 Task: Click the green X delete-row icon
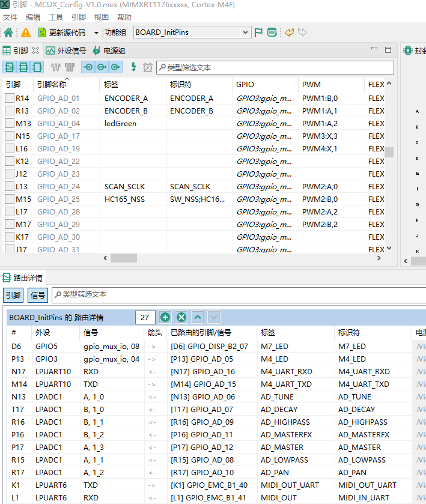(x=181, y=318)
